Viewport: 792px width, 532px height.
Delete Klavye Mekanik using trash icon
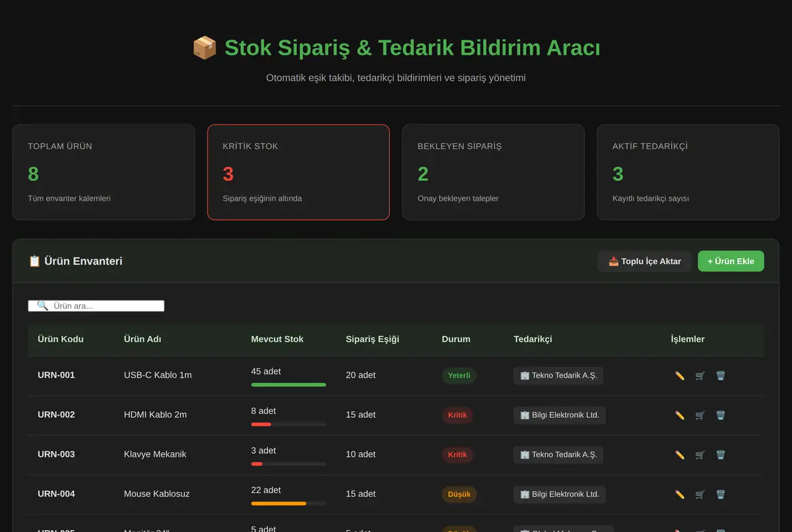[721, 455]
